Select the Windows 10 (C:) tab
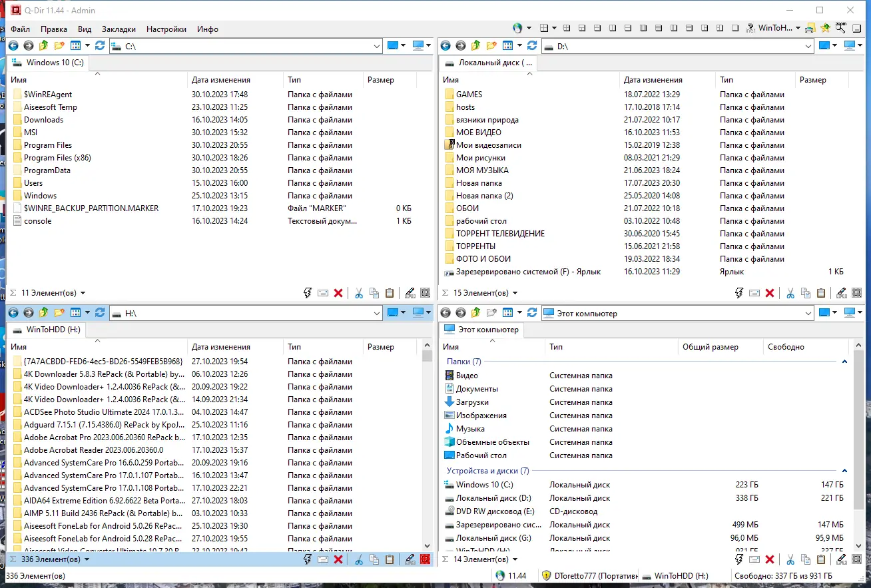This screenshot has height=588, width=871. pyautogui.click(x=48, y=63)
